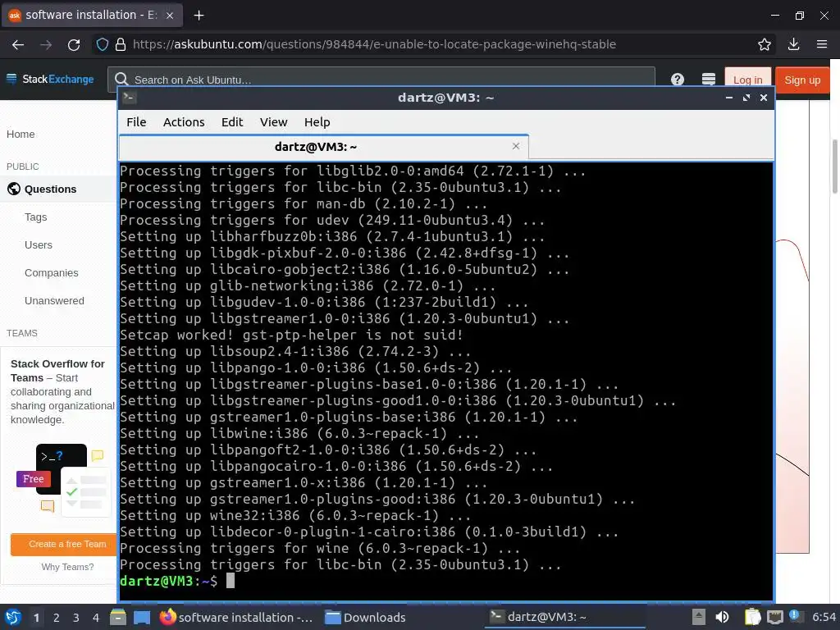Open the update notifier tray icon
Viewport: 840px width, 630px height.
tap(796, 617)
